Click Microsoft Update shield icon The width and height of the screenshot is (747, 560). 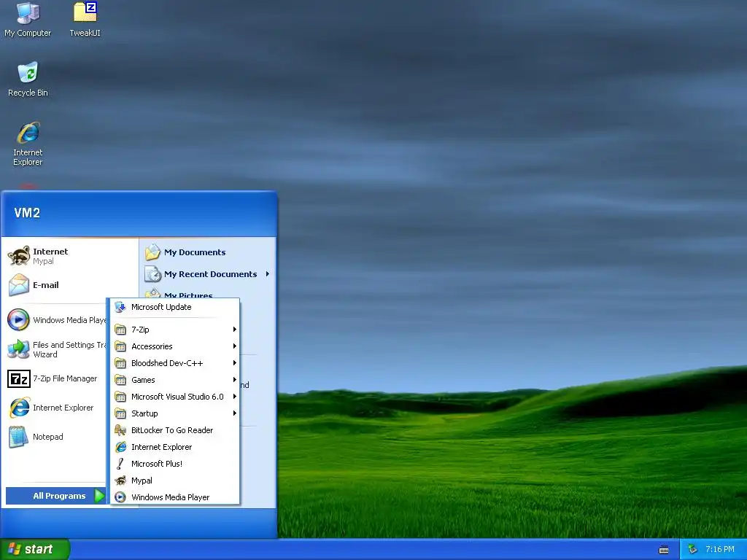point(120,307)
